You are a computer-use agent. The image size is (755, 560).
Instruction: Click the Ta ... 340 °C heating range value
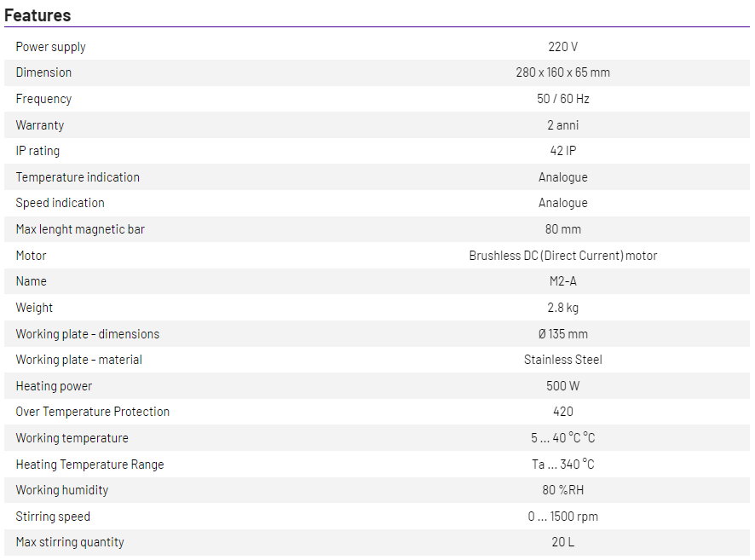click(562, 465)
